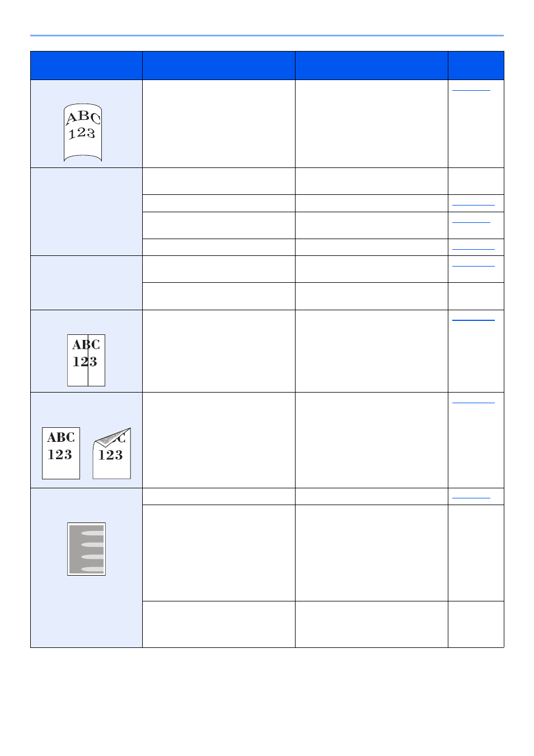Image resolution: width=534 pixels, height=756 pixels.
Task: Click the first blue table header cell
Action: pyautogui.click(x=86, y=66)
